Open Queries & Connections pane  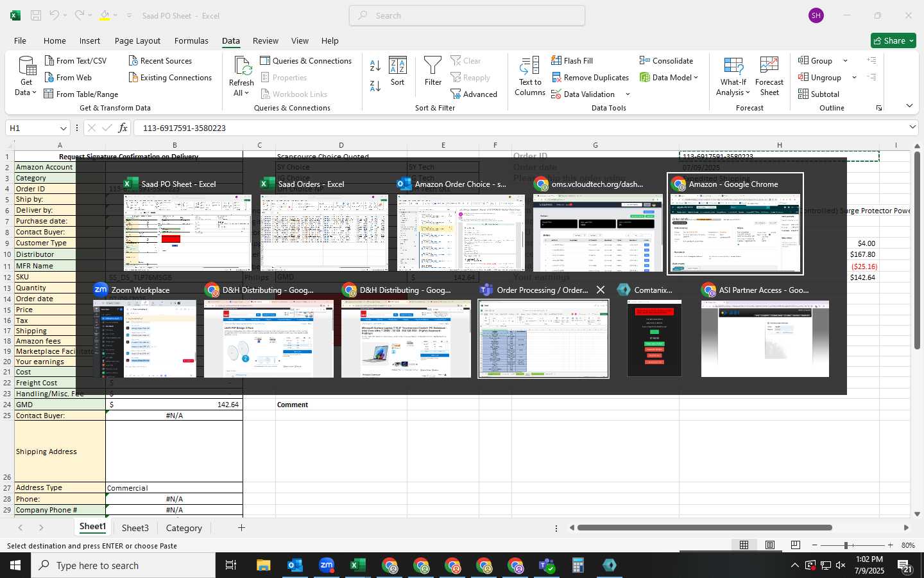click(x=306, y=60)
